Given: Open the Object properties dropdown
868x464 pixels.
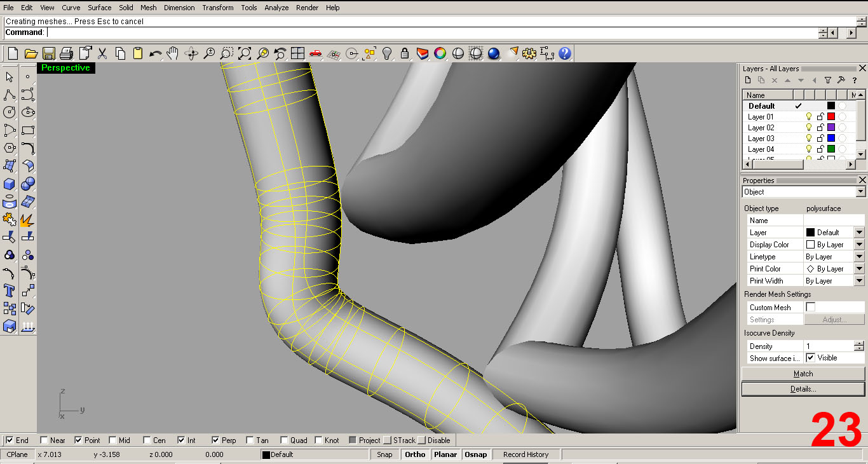Looking at the screenshot, I should (x=860, y=192).
